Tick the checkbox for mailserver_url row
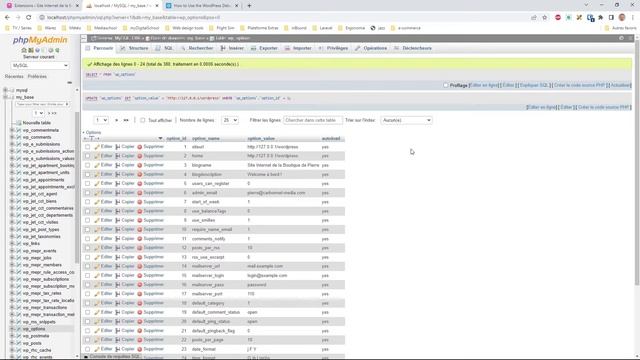 87,266
